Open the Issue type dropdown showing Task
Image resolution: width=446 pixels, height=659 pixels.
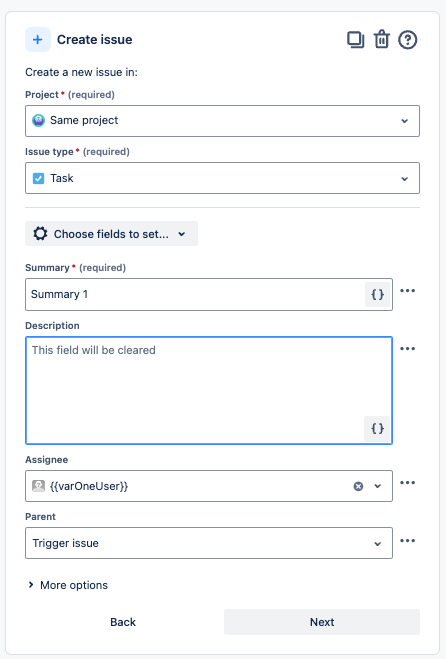click(222, 178)
